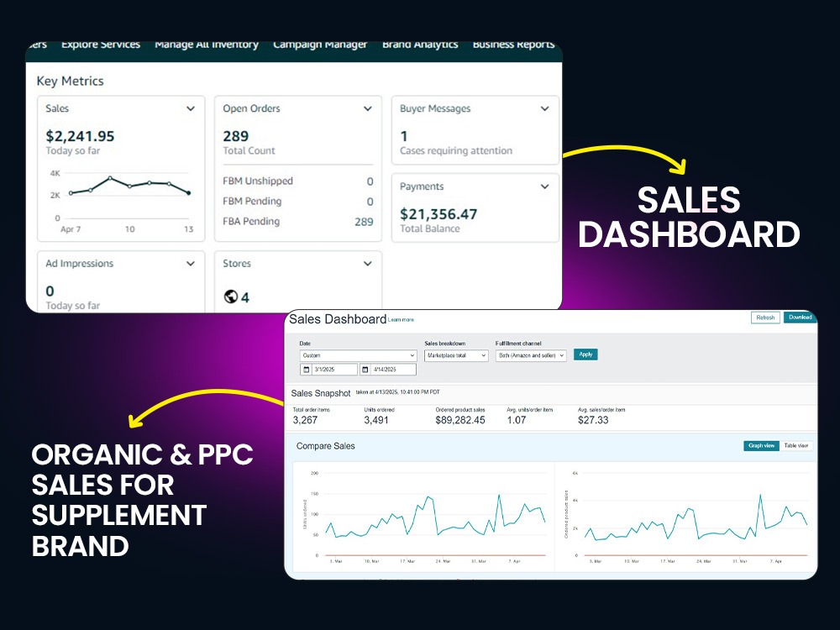Open the Explore Services menu item
Screen dimensions: 840x630
[x=101, y=45]
